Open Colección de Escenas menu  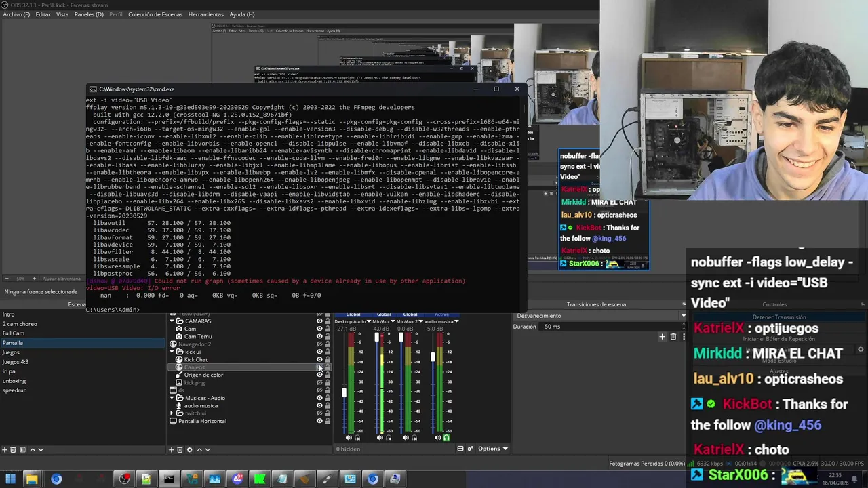[x=155, y=14]
